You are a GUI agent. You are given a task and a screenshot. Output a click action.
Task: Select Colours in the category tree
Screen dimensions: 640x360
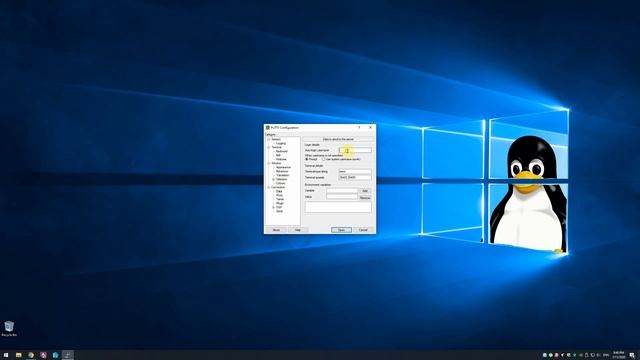280,183
